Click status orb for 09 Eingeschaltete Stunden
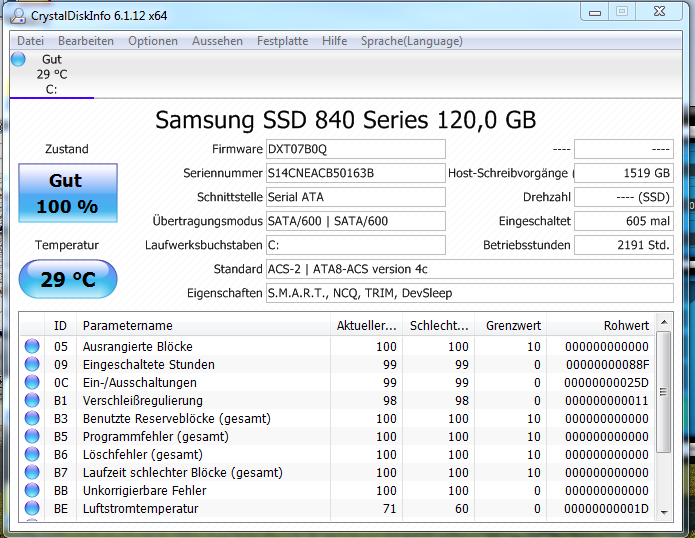 (x=32, y=364)
